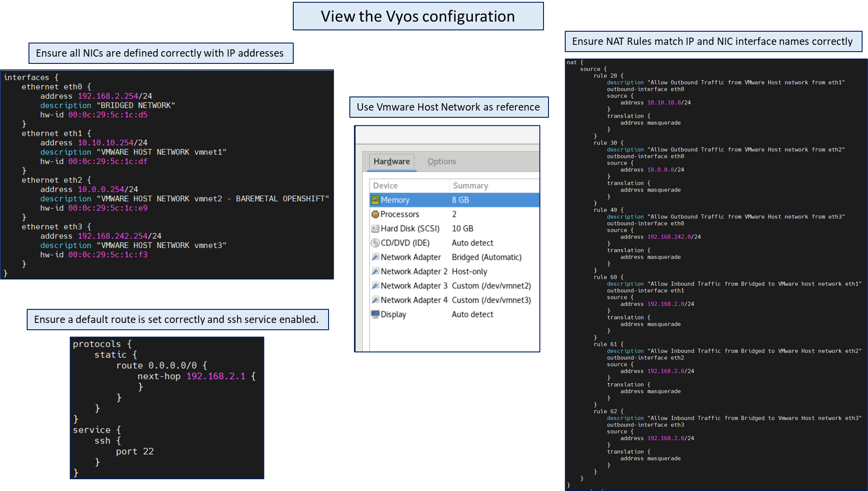The height and width of the screenshot is (491, 868).
Task: Open the Options tab
Action: [x=442, y=162]
